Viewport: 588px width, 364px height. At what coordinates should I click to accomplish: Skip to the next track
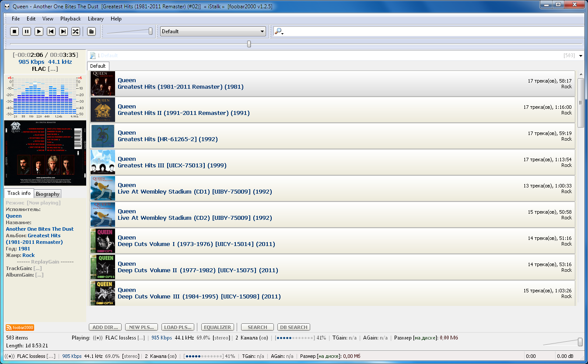[63, 31]
